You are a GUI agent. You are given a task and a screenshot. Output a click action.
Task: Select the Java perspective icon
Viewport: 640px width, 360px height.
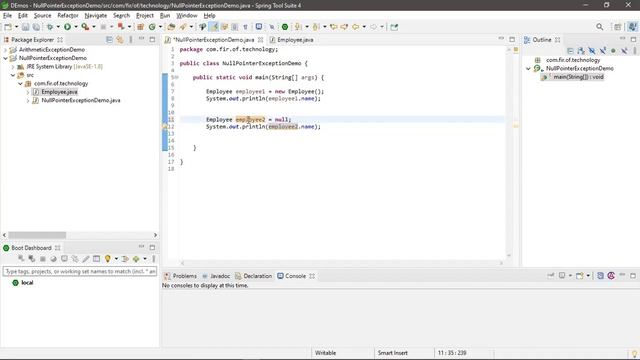coord(632,27)
